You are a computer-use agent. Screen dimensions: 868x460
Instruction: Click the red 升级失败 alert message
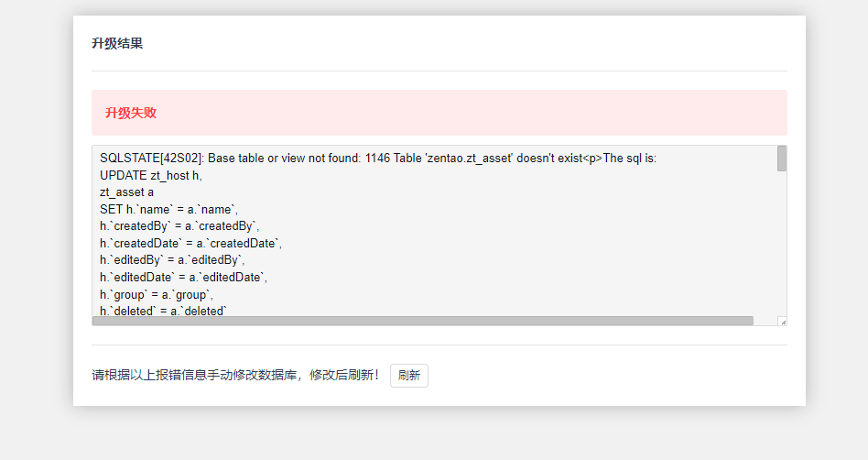click(x=131, y=113)
